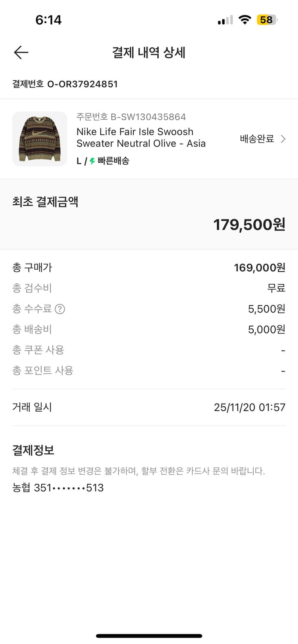Image resolution: width=298 pixels, height=644 pixels.
Task: Tap the back arrow to return
Action: [x=20, y=52]
